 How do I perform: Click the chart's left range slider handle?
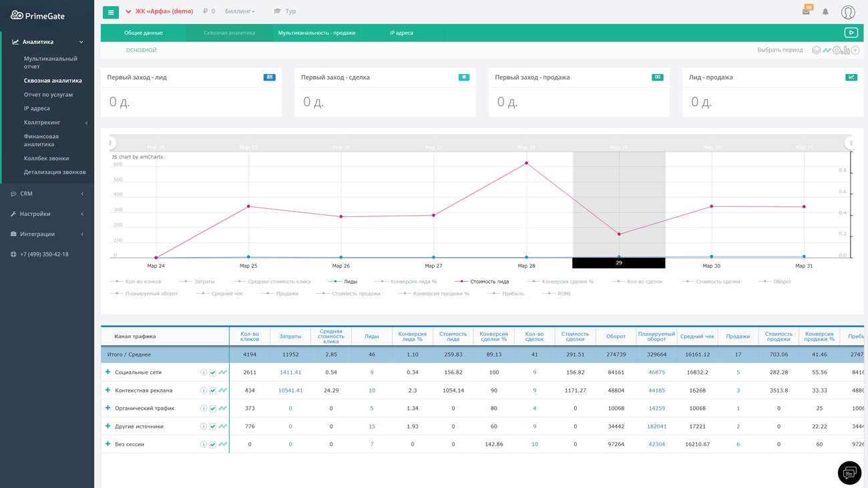(x=112, y=143)
